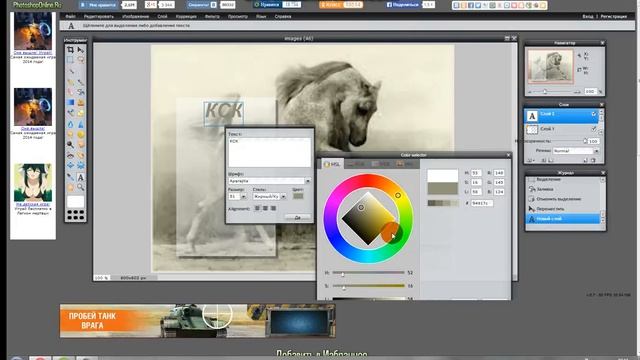Open the text size dropdown
640x360 pixels.
point(244,197)
